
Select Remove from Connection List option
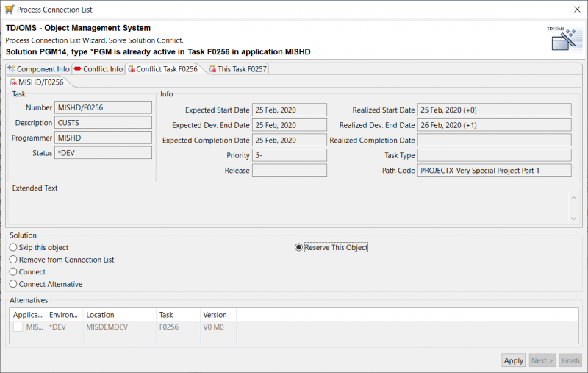(13, 260)
